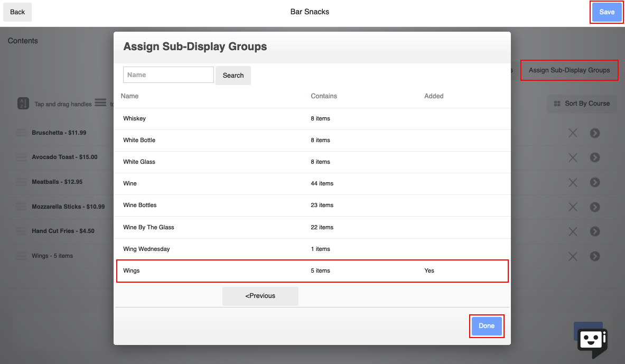Screen dimensions: 625x364
Task: Toggle the Wings group row
Action: [312, 270]
